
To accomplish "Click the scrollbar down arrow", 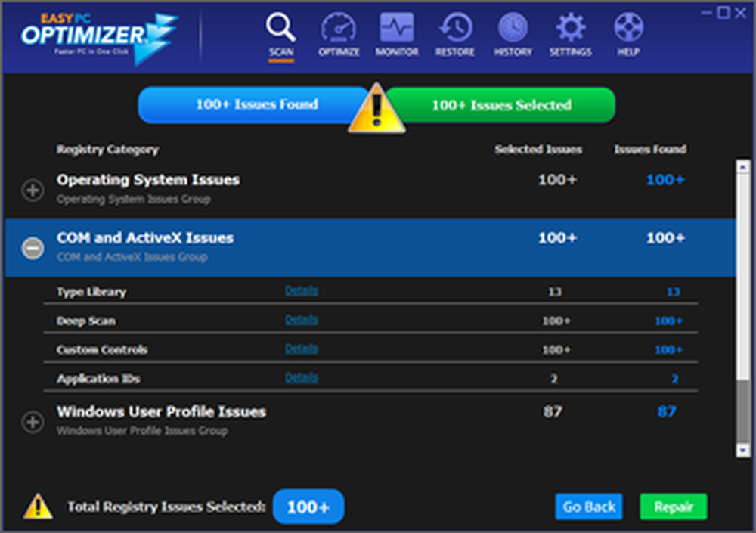I will click(x=743, y=451).
